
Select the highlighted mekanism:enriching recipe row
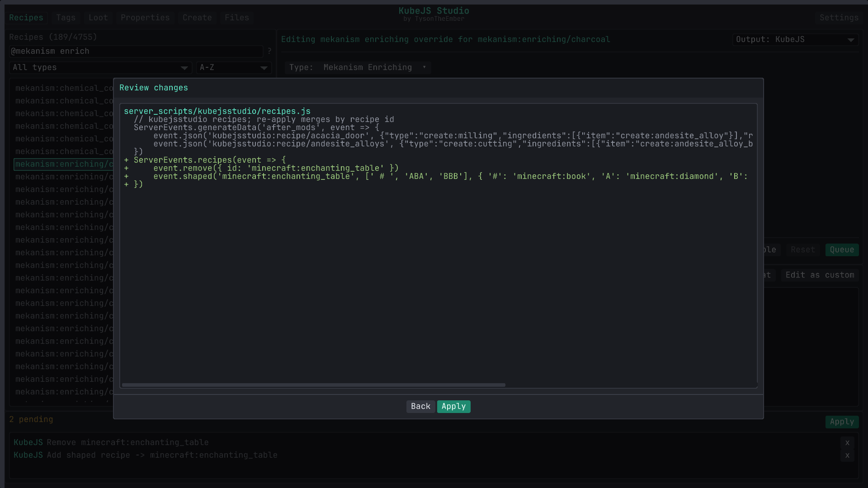click(x=63, y=164)
